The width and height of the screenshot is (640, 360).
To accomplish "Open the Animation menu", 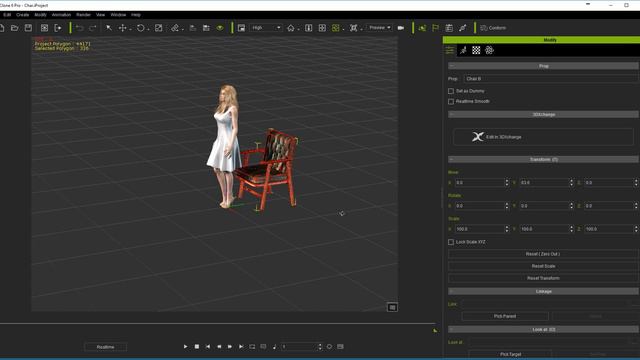I will click(x=61, y=15).
